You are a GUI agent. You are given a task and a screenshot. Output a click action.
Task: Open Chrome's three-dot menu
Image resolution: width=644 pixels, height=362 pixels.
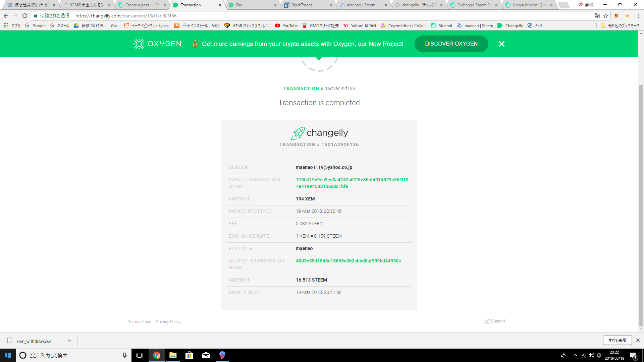pyautogui.click(x=638, y=16)
